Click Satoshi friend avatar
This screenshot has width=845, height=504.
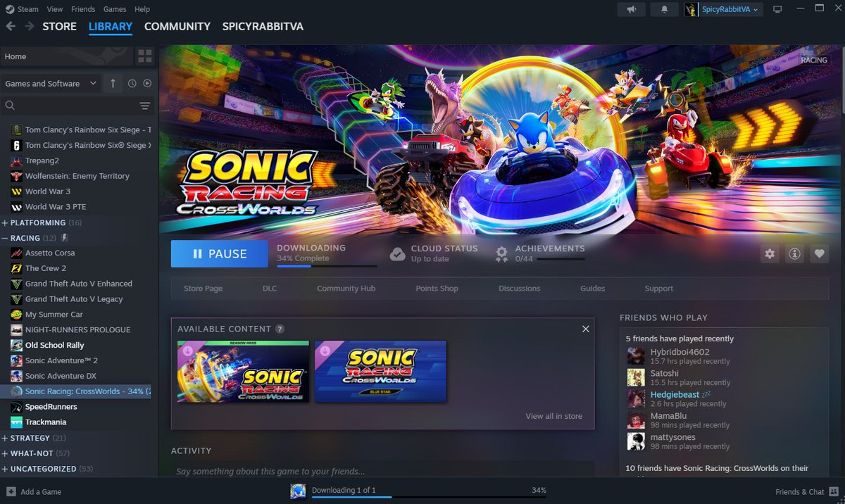coord(636,377)
